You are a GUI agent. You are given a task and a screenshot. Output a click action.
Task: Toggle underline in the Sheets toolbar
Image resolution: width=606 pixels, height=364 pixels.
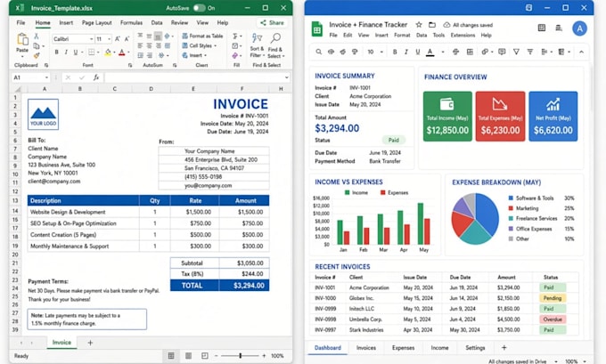(418, 52)
